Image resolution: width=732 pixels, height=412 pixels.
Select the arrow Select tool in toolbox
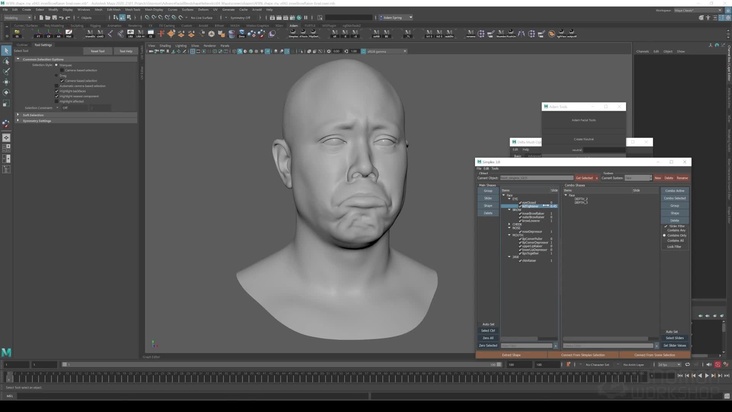[6, 50]
